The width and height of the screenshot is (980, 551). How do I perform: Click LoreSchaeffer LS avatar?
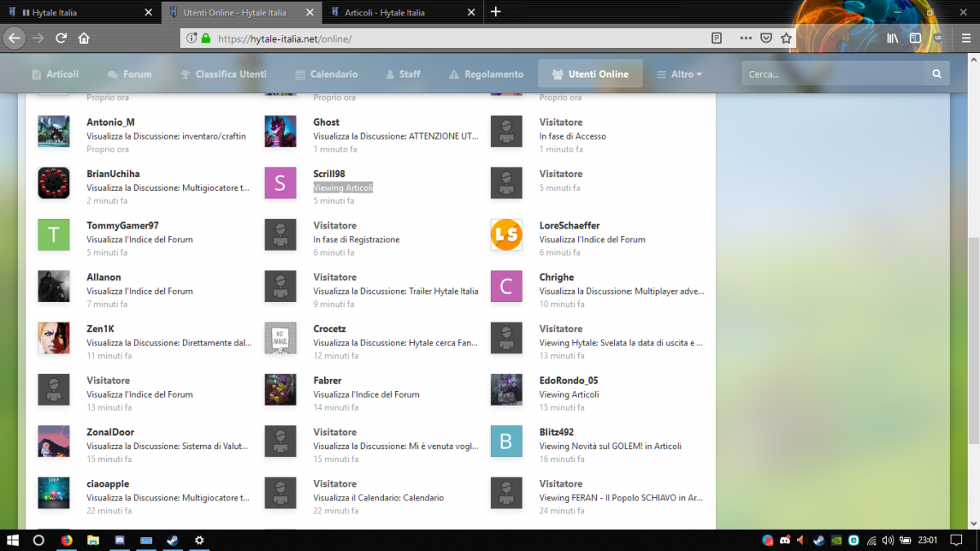point(506,235)
